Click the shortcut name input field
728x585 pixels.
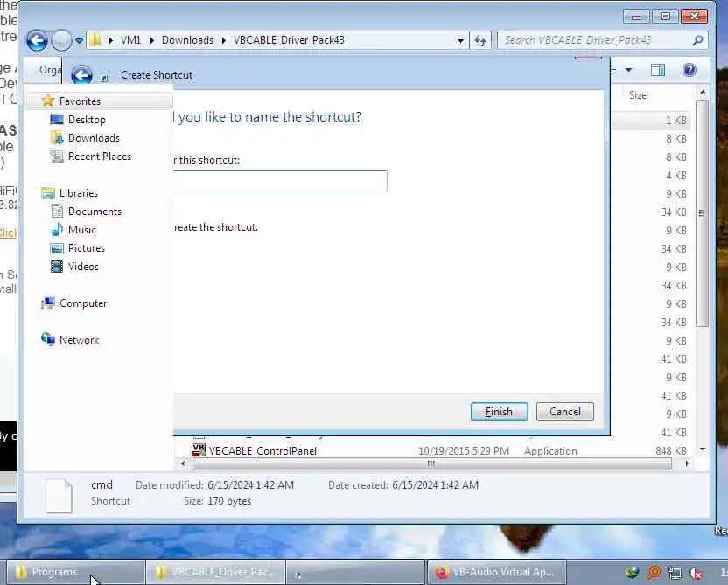click(280, 181)
